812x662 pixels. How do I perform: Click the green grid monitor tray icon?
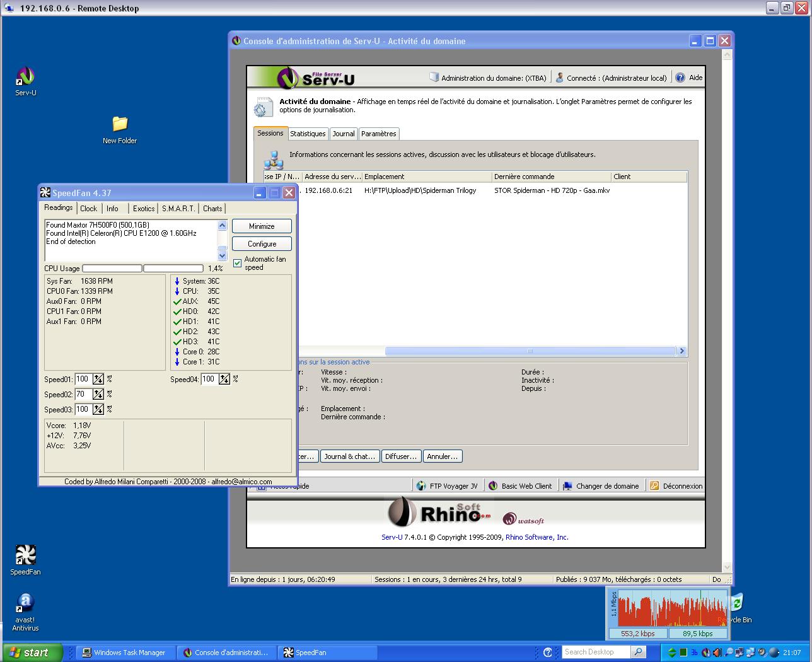(683, 653)
